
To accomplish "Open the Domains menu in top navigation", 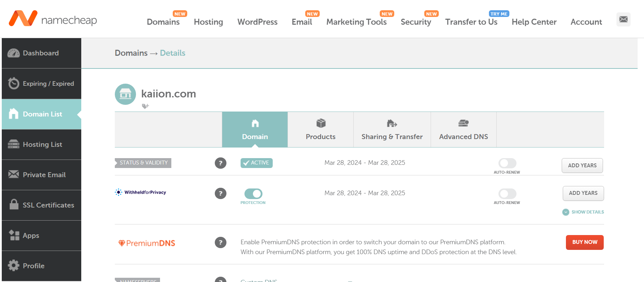I will click(163, 22).
